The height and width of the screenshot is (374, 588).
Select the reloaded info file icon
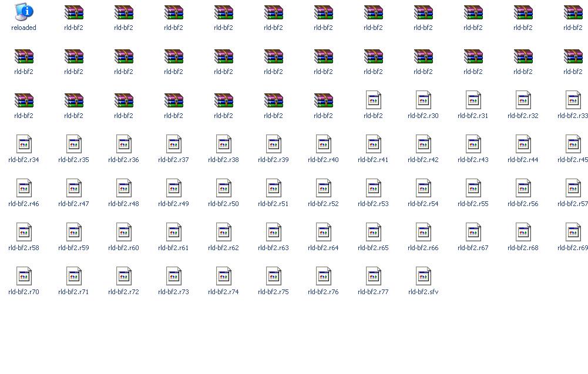coord(24,12)
